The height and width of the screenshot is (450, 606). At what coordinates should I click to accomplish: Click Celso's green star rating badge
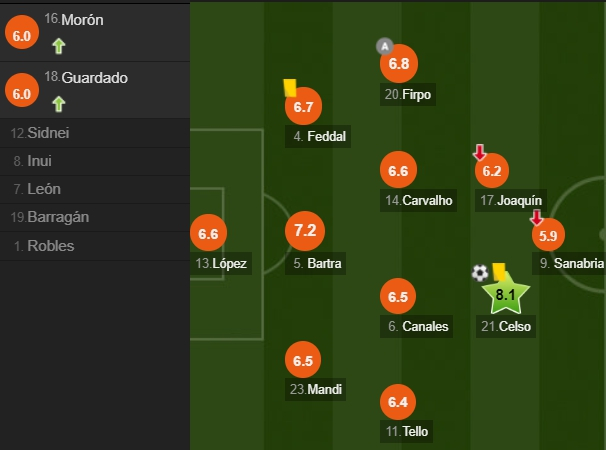(x=505, y=294)
